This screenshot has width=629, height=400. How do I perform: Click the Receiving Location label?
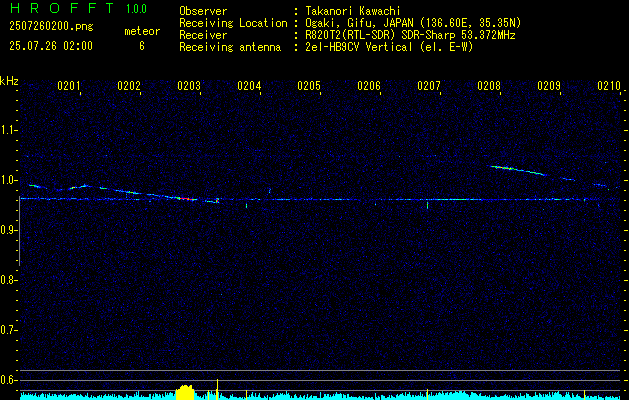pyautogui.click(x=233, y=23)
